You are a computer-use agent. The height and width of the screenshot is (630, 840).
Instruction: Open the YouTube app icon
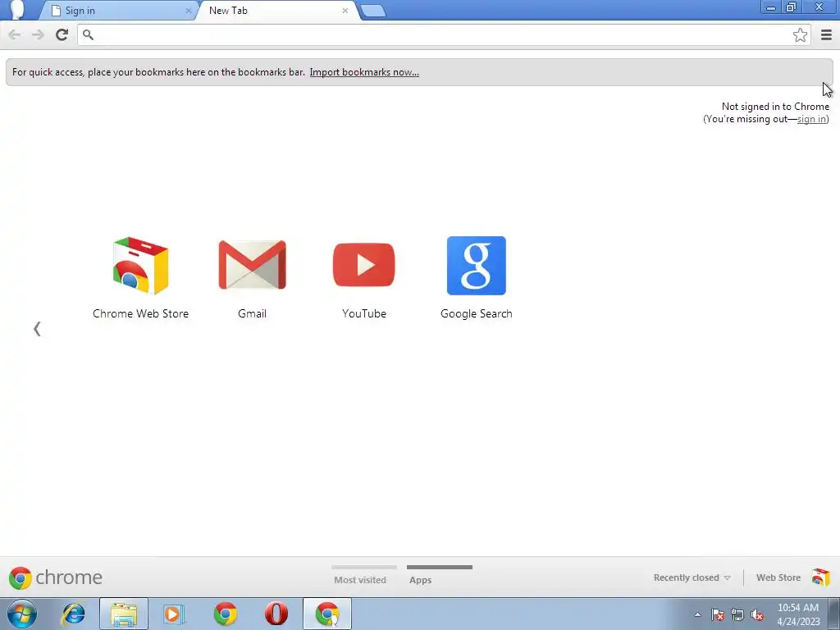point(363,265)
